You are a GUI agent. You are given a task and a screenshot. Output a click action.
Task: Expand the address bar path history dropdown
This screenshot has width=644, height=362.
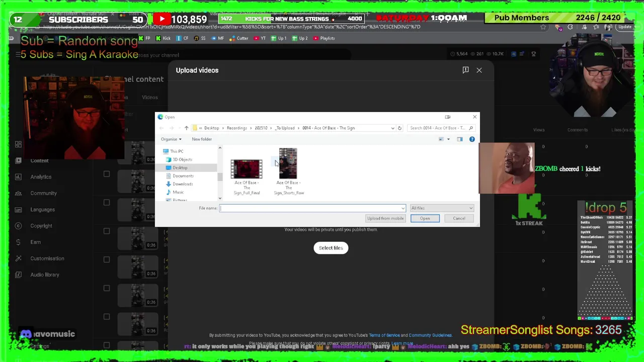pos(392,128)
